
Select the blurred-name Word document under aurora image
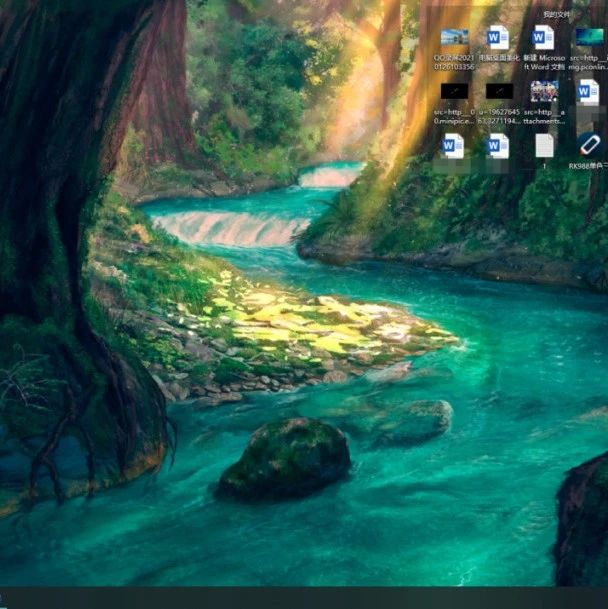[x=589, y=92]
